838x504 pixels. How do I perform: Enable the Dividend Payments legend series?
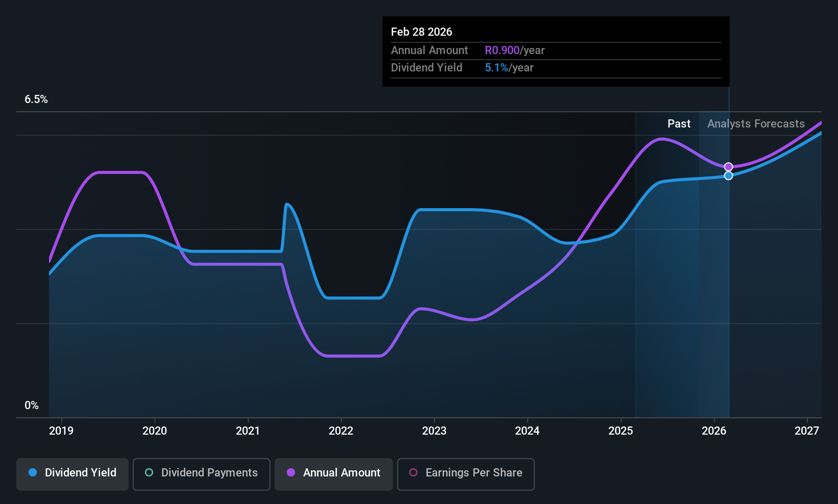point(202,474)
